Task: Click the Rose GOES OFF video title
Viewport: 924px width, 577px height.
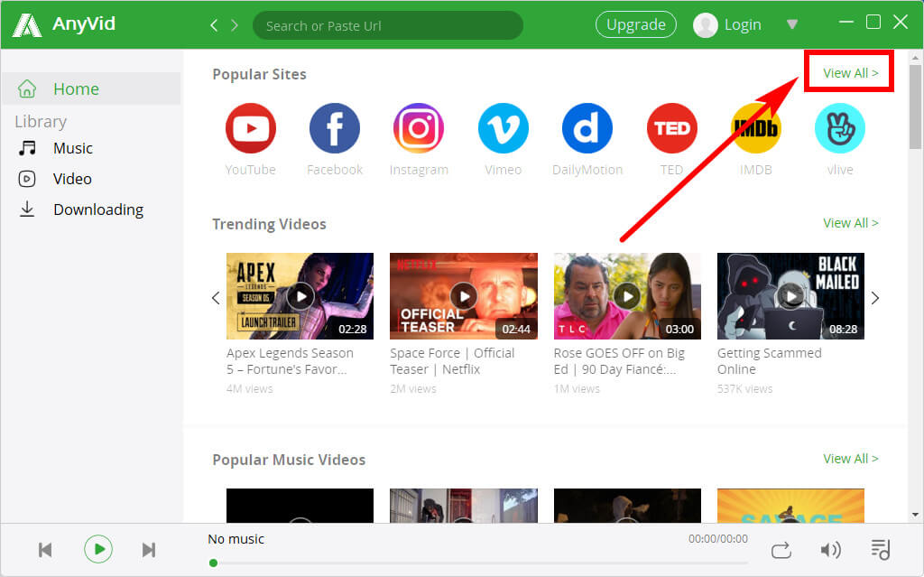Action: (619, 361)
